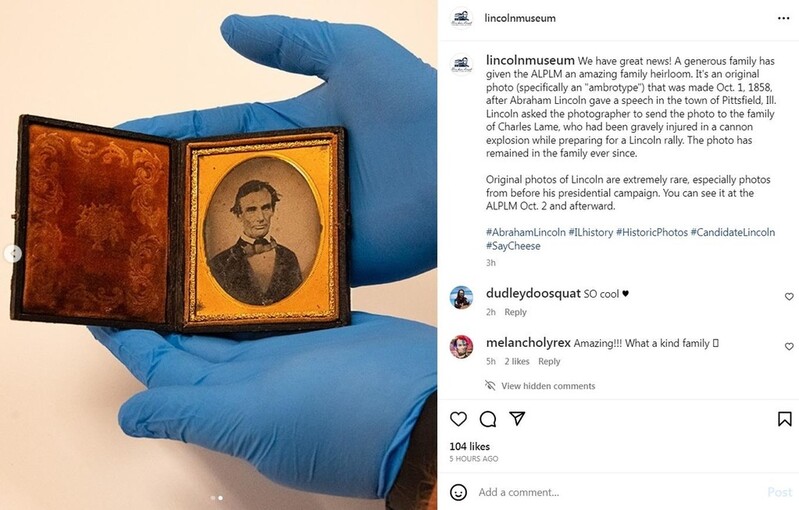Open the three-dot more options menu
The image size is (799, 510).
[x=784, y=18]
